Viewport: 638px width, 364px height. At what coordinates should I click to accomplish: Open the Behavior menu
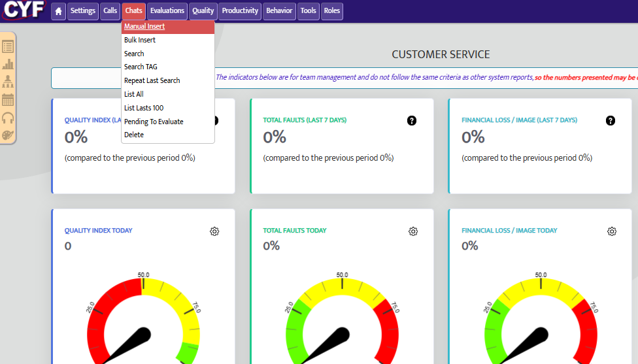(x=279, y=11)
